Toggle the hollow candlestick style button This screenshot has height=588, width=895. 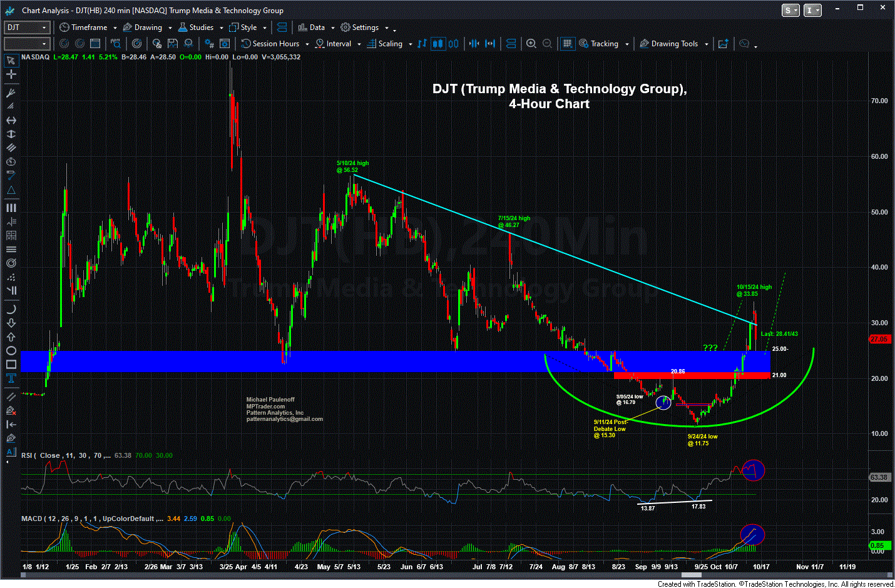[x=453, y=44]
